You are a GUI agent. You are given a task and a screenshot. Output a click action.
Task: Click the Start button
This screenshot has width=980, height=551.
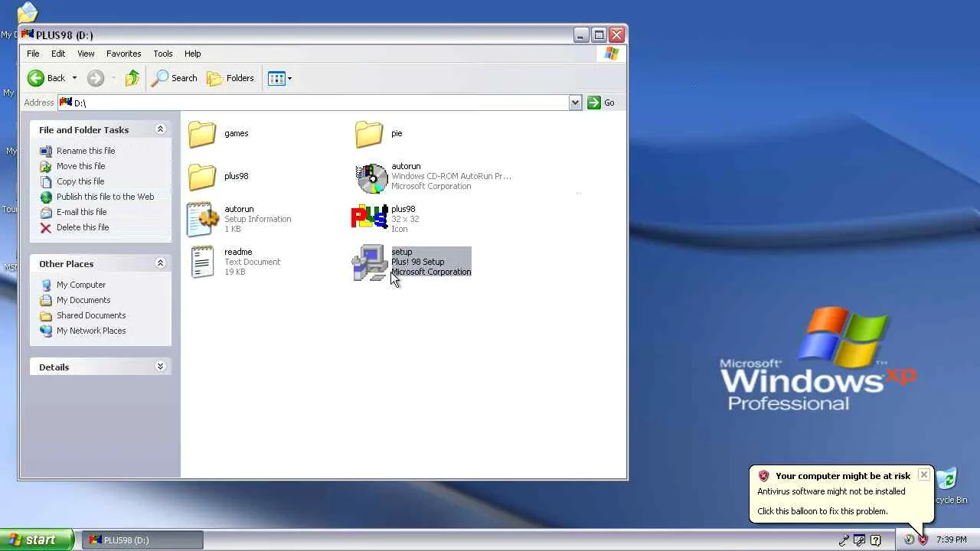tap(37, 540)
